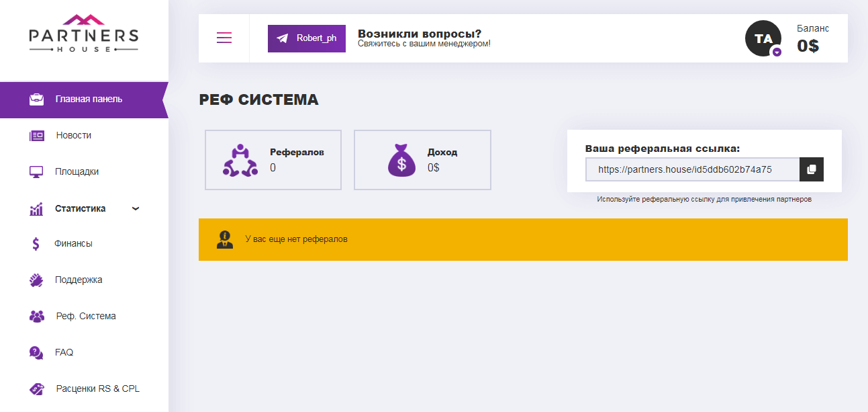Viewport: 868px width, 412px height.
Task: Open FAQ using the question mark icon
Action: 36,352
